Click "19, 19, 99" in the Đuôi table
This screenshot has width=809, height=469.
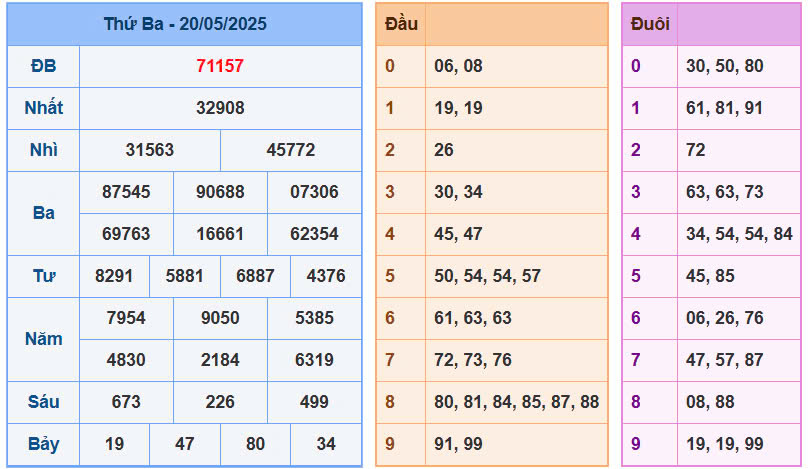point(724,444)
